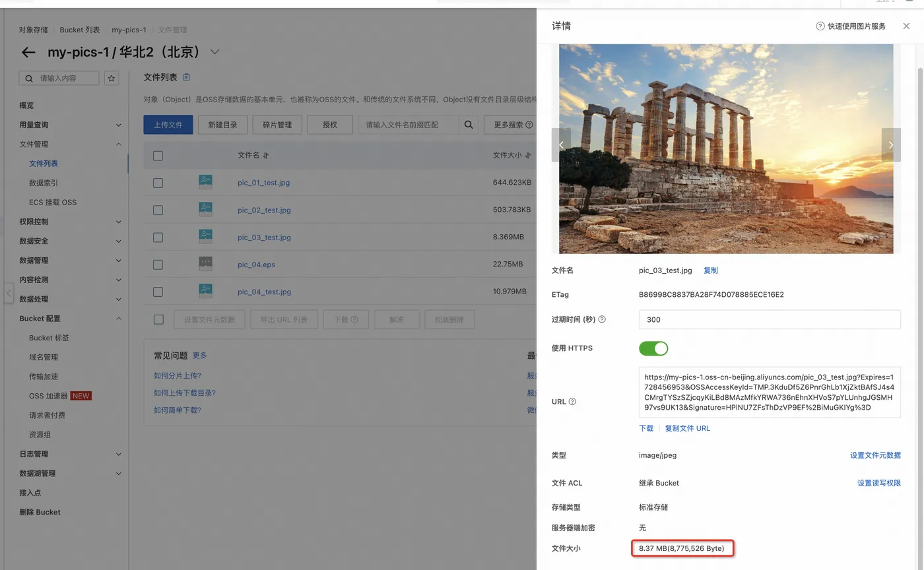Collapse the Bucket 配置 sidebar section
This screenshot has width=924, height=570.
[x=119, y=319]
